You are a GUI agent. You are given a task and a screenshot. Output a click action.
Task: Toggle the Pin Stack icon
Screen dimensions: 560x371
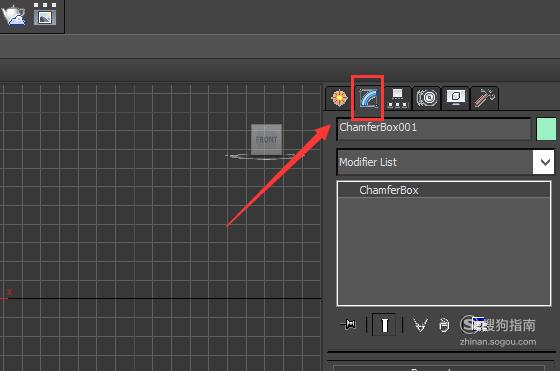click(x=349, y=325)
